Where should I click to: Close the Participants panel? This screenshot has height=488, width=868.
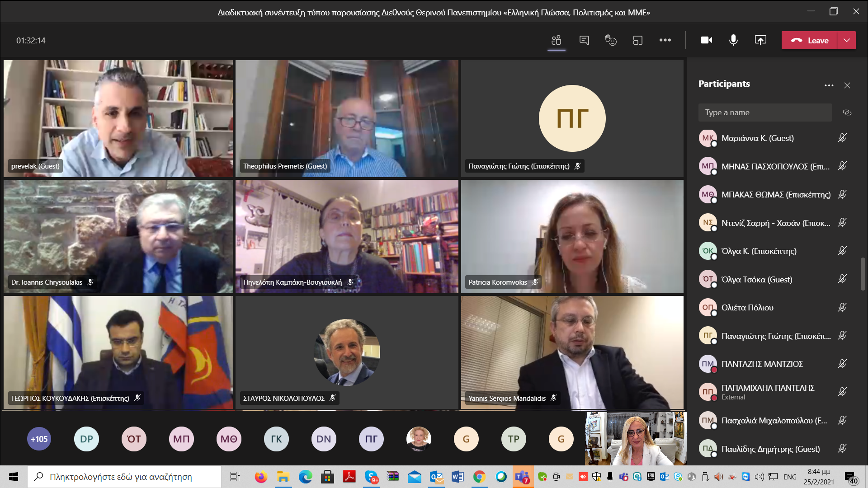pos(847,85)
